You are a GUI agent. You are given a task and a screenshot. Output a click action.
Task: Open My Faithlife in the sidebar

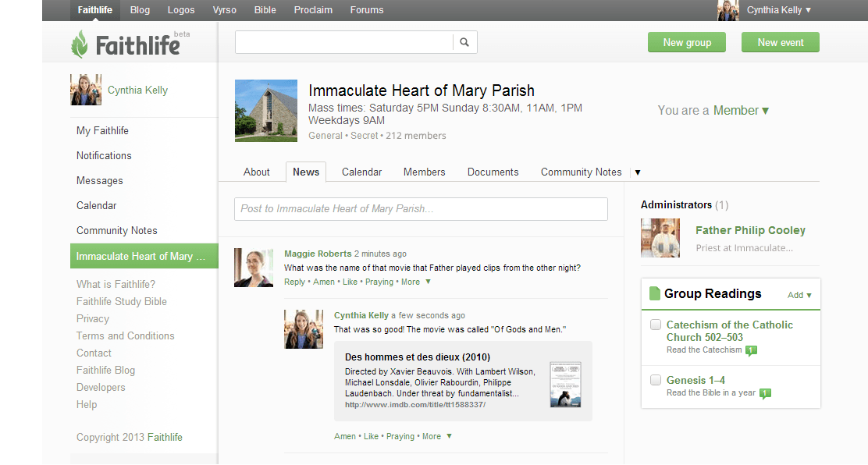(102, 130)
